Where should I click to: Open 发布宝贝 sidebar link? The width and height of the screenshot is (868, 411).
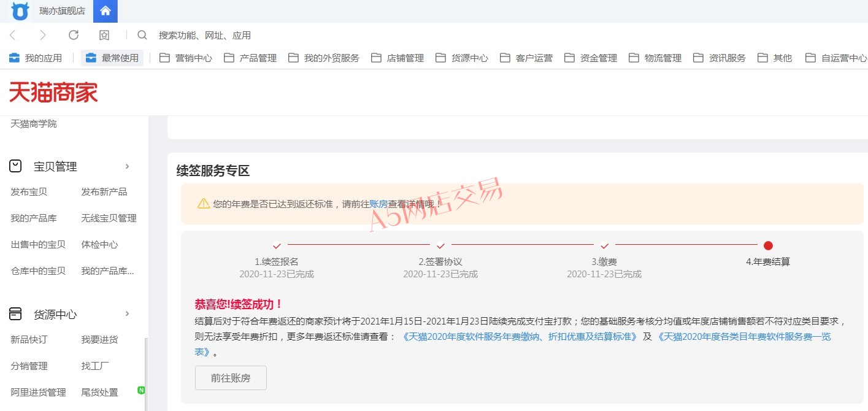(x=29, y=192)
